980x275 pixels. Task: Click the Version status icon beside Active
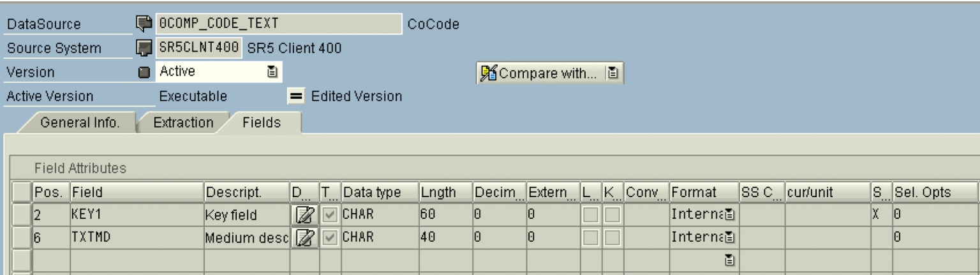point(144,72)
